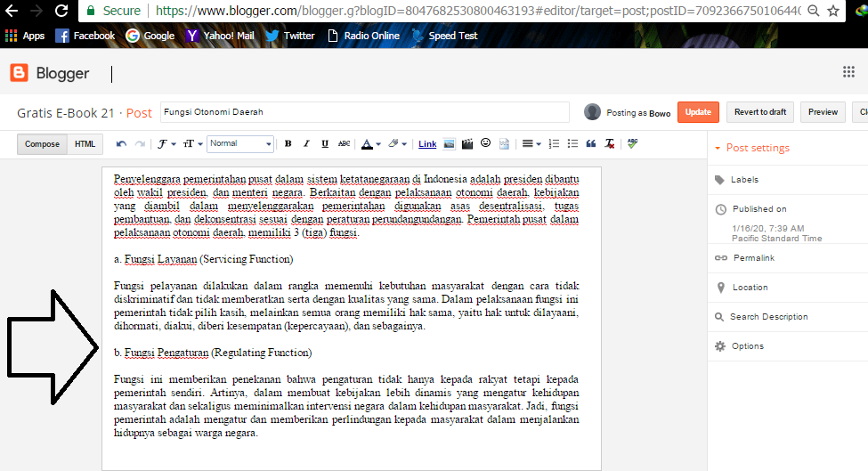
Task: Click the remove formatting icon
Action: pos(610,144)
